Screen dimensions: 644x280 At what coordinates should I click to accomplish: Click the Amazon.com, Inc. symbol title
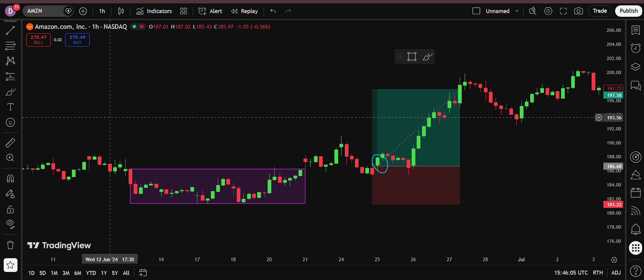click(61, 26)
